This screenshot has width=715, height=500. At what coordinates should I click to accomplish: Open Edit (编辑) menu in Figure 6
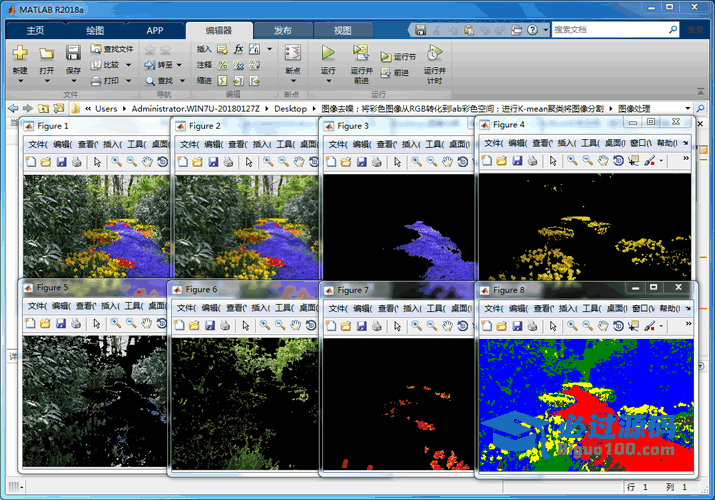pos(211,308)
